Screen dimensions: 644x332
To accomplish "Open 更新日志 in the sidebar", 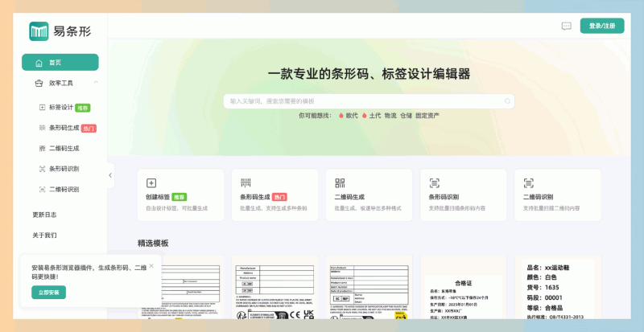I will click(x=45, y=215).
